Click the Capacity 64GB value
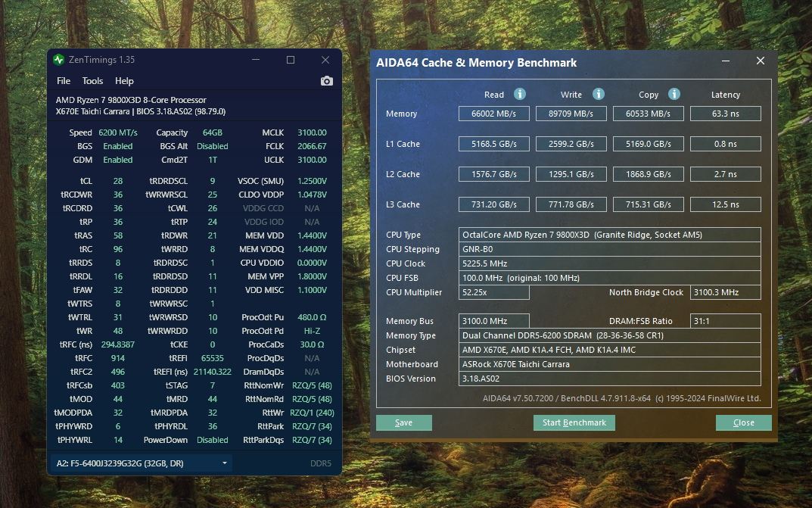The height and width of the screenshot is (508, 812). [213, 132]
